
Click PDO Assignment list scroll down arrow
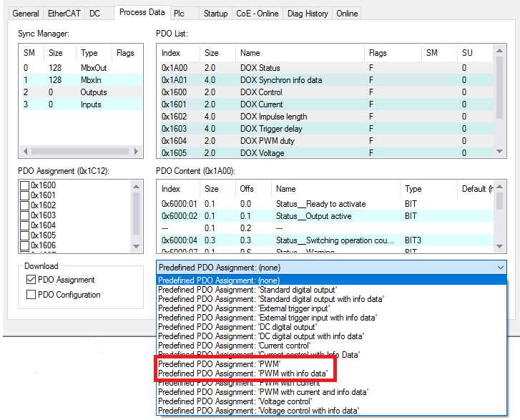click(x=136, y=246)
